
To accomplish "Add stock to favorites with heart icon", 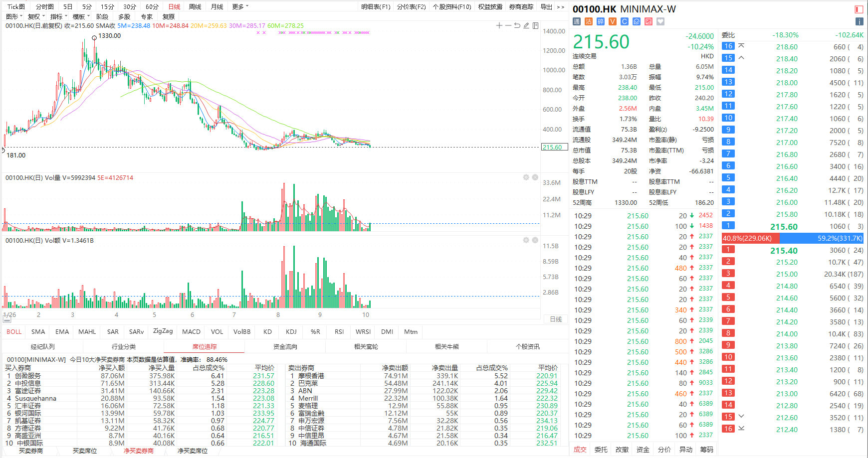I will tap(660, 21).
